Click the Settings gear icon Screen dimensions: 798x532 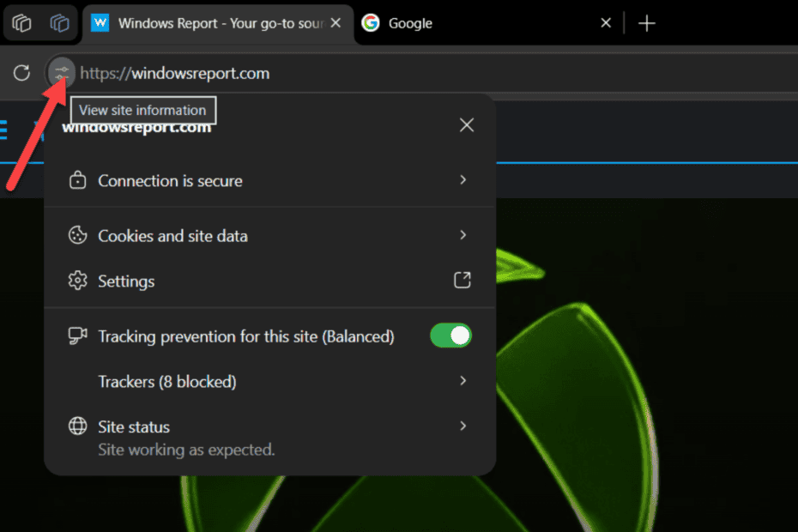[77, 281]
